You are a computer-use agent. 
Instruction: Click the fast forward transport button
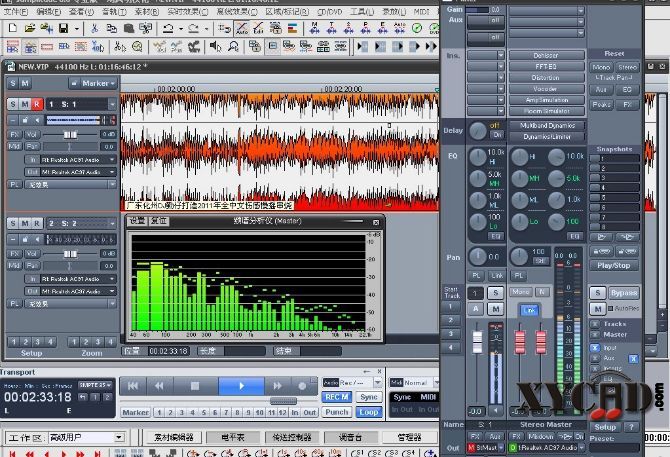[277, 386]
